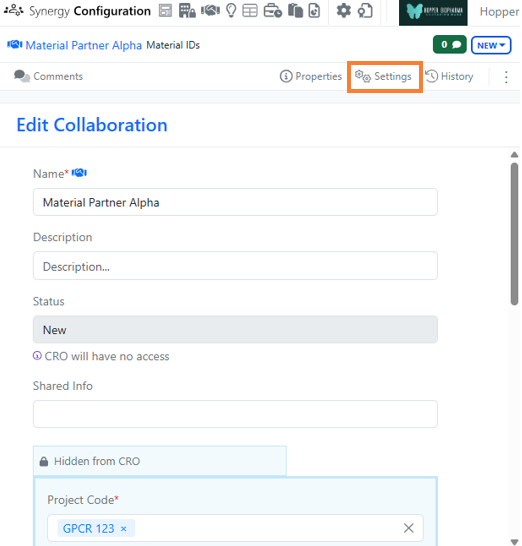Open the gear configuration icon in toolbar
Image resolution: width=522 pixels, height=546 pixels.
pyautogui.click(x=344, y=11)
